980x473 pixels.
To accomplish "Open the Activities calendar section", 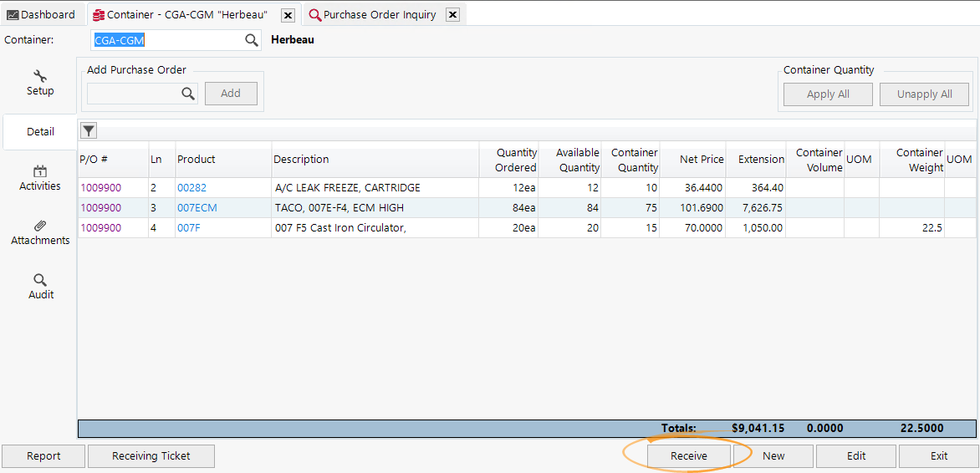I will click(40, 178).
